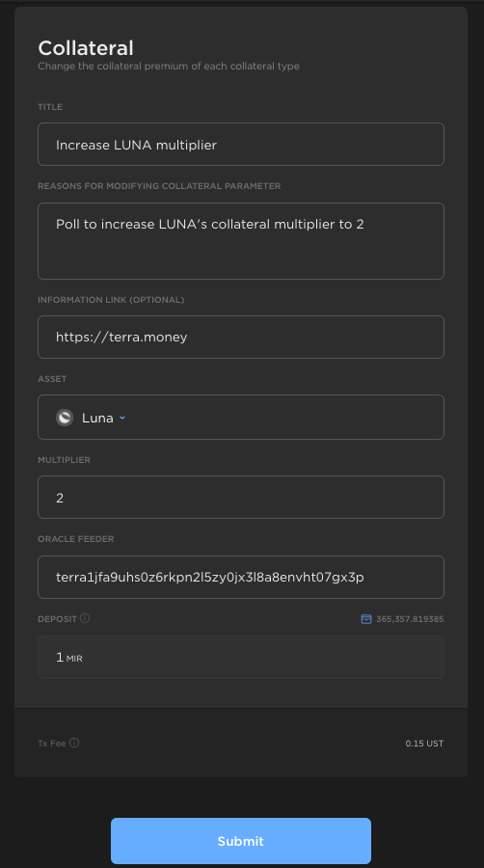484x868 pixels.
Task: Focus the Oracle Feeder address field
Action: point(241,577)
